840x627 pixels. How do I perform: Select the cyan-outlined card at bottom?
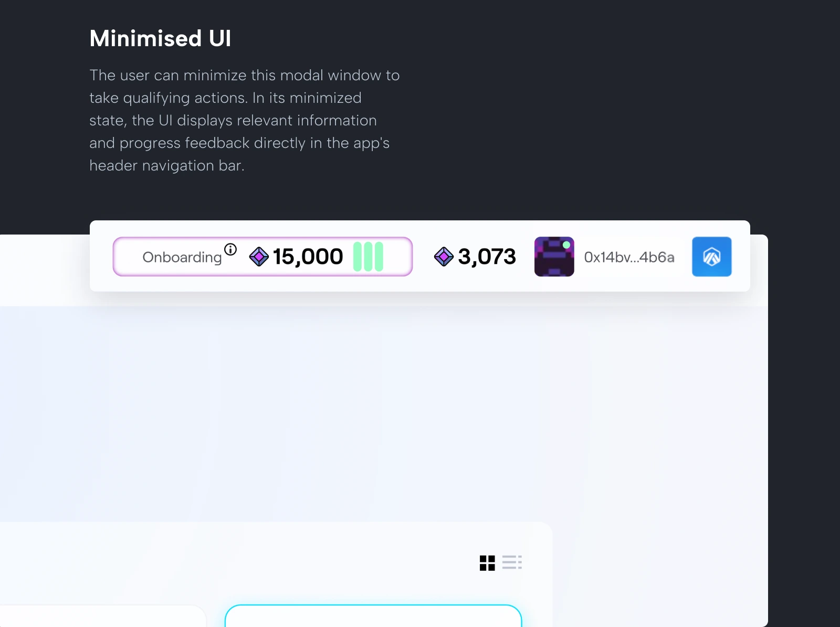[373, 615]
